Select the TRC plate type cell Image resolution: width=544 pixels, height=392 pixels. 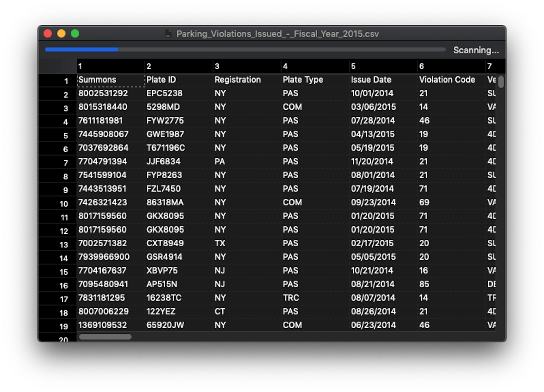[315, 298]
